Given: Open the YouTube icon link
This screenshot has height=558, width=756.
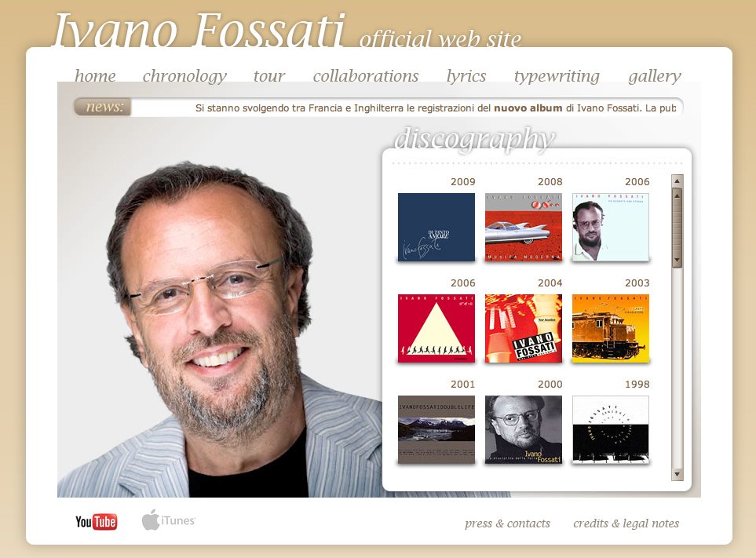Looking at the screenshot, I should pos(96,521).
